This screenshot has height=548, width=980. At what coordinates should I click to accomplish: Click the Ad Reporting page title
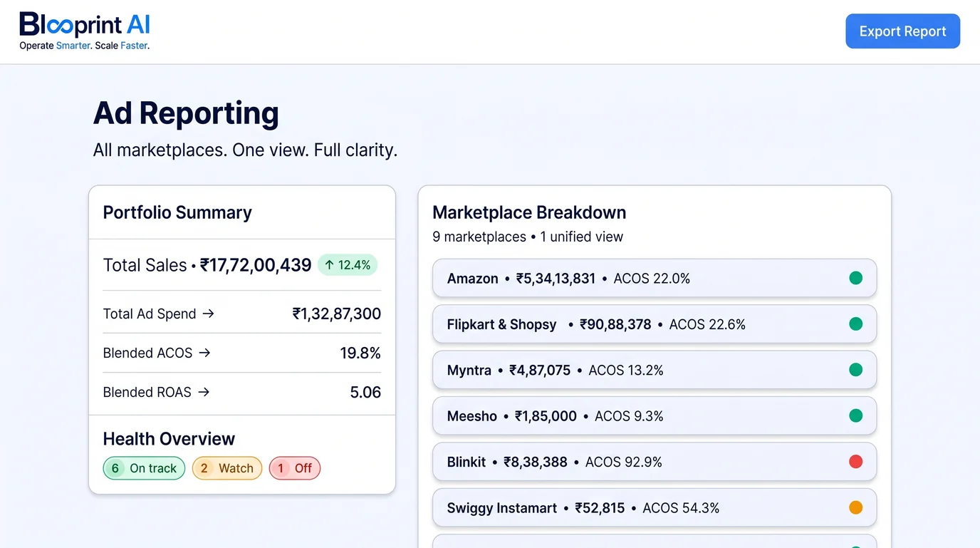(x=186, y=113)
